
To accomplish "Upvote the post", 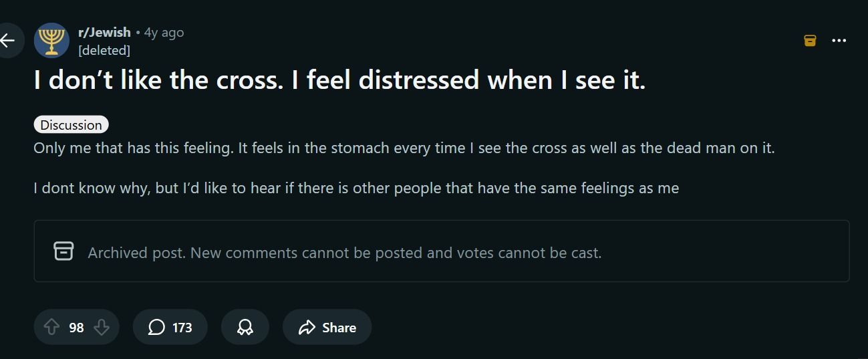I will point(51,327).
